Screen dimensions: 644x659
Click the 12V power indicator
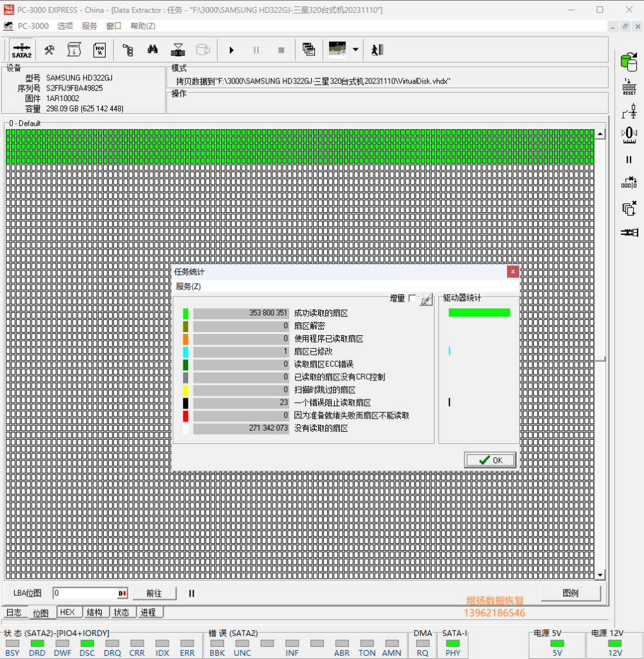[615, 644]
